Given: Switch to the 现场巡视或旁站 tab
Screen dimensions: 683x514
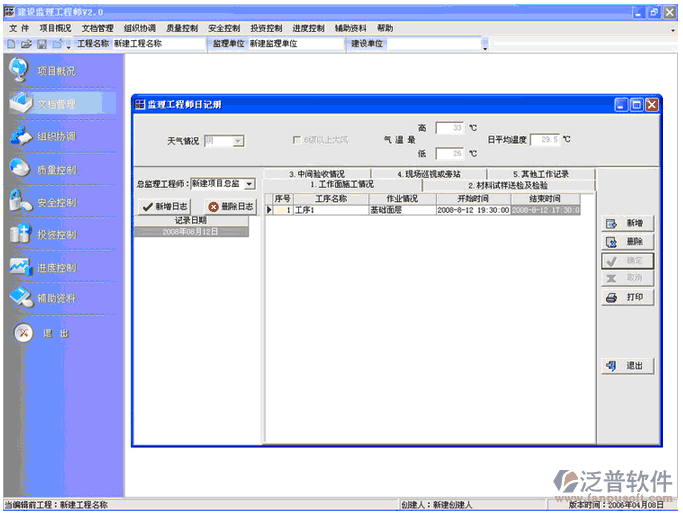Looking at the screenshot, I should (415, 174).
